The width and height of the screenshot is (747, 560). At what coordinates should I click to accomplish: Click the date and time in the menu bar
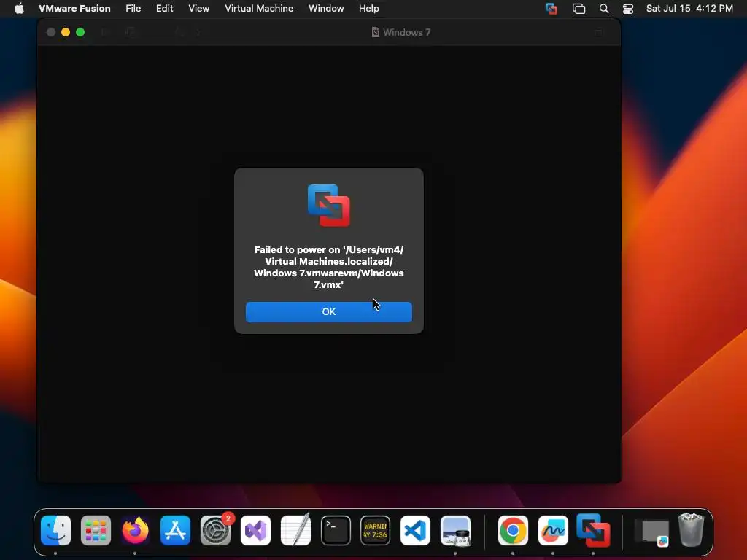click(x=689, y=8)
